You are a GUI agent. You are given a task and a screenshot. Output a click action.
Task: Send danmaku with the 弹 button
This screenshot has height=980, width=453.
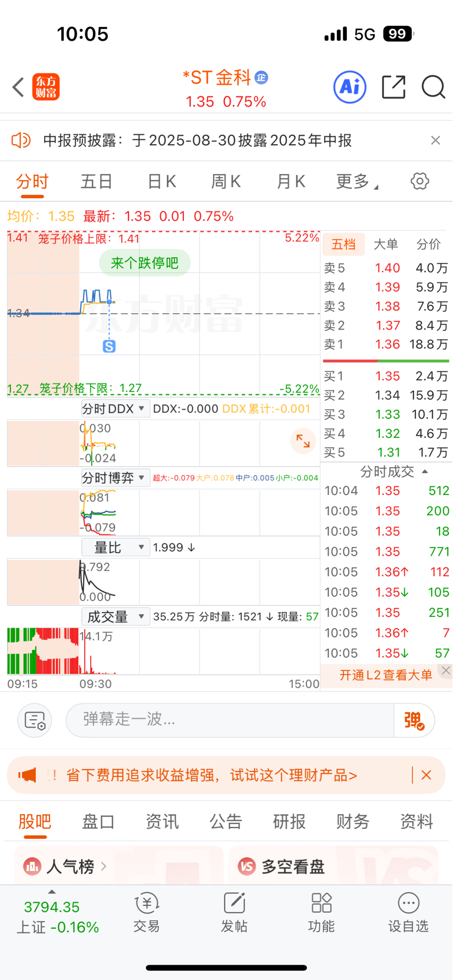414,720
